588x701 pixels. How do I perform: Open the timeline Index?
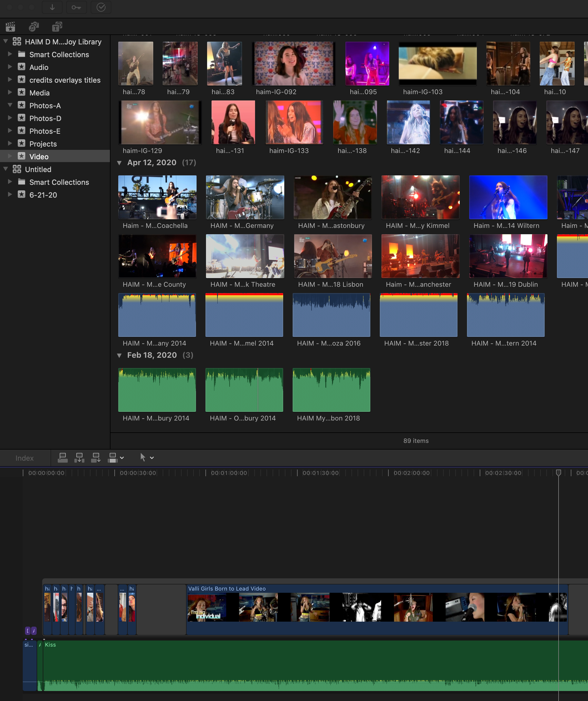(x=24, y=458)
